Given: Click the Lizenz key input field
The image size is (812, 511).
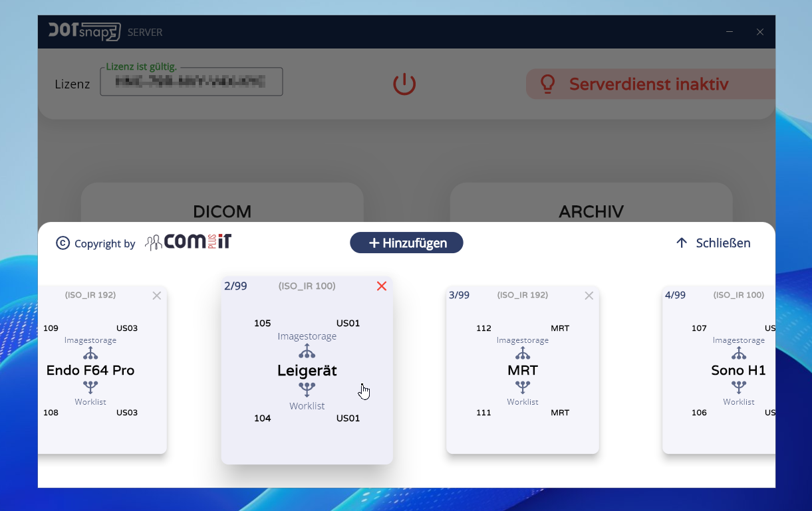Looking at the screenshot, I should coord(192,82).
